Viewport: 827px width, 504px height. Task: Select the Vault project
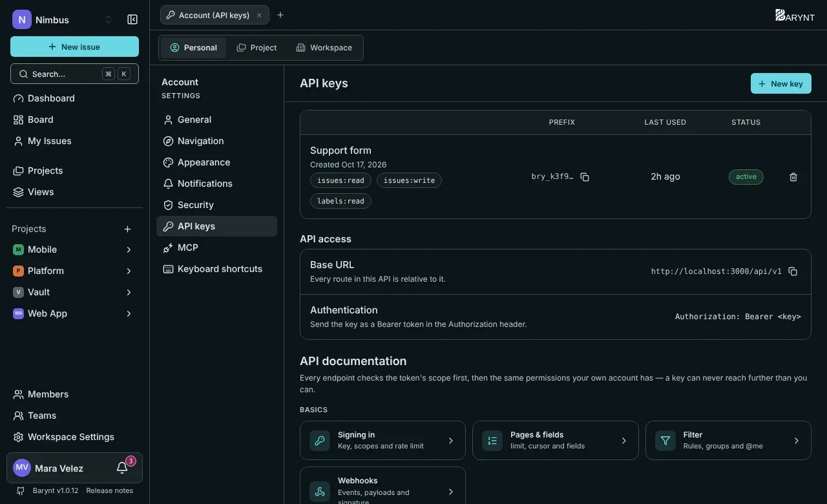point(39,292)
